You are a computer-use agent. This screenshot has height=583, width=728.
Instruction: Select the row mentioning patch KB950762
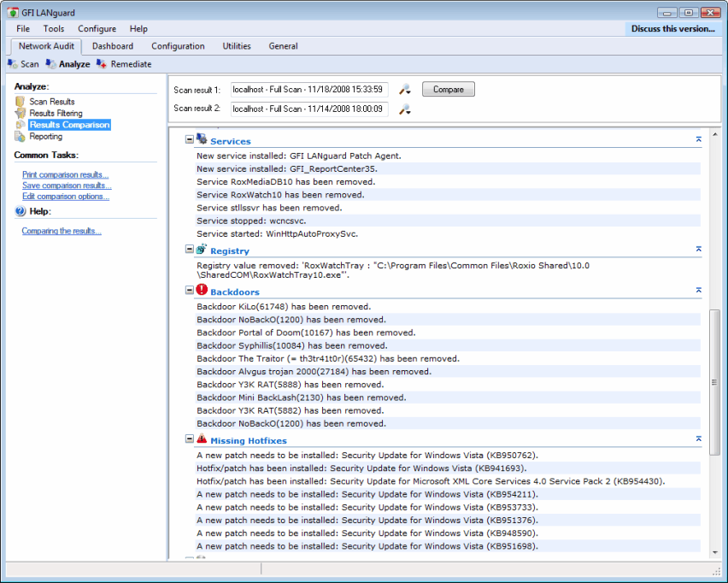click(x=448, y=456)
